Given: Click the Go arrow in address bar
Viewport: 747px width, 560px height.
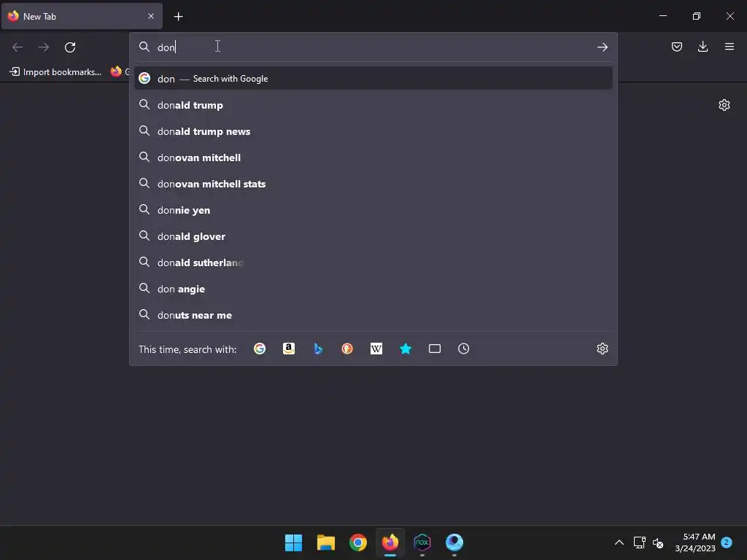Looking at the screenshot, I should [x=602, y=47].
